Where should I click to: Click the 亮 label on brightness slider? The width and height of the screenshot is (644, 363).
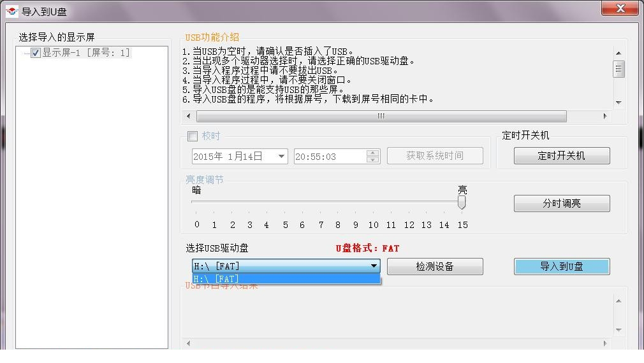point(462,190)
